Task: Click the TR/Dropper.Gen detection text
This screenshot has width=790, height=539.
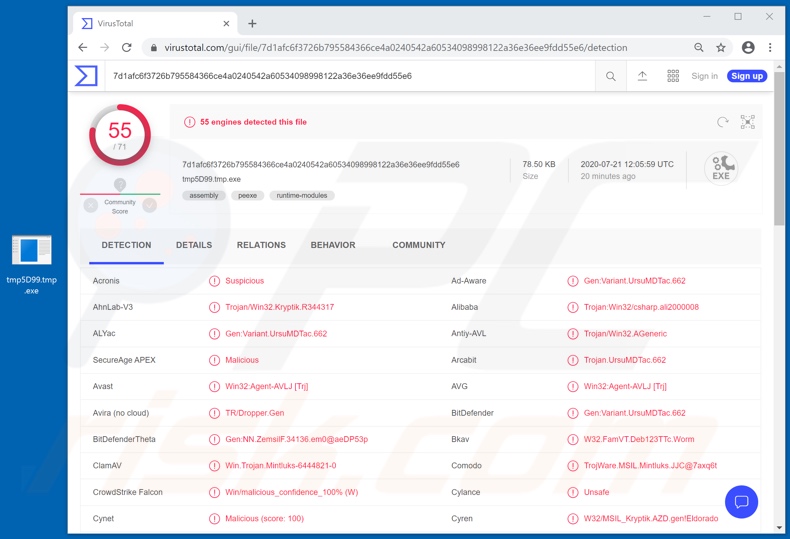Action: (x=254, y=413)
